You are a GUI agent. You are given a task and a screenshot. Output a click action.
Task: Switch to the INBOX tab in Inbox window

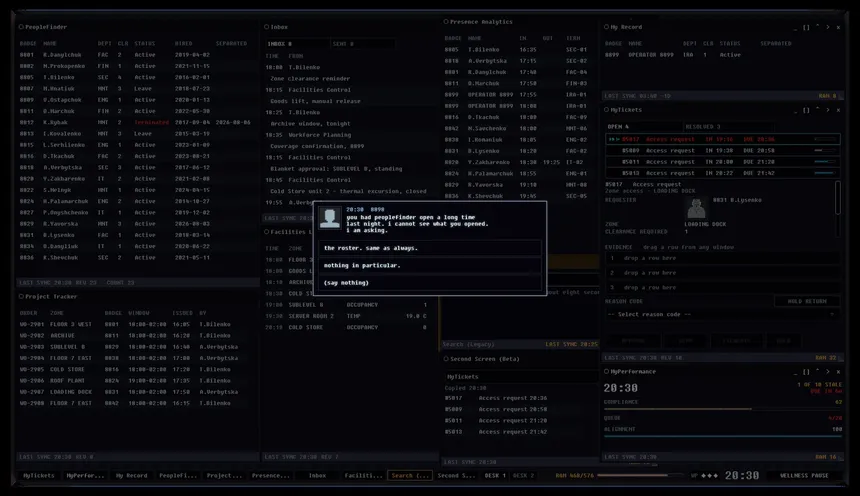[298, 44]
